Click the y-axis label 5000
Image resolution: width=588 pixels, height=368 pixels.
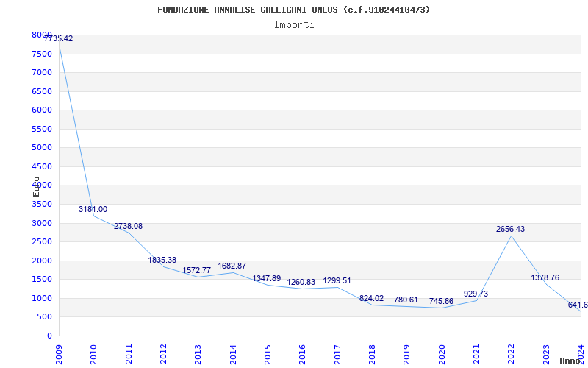pos(42,148)
